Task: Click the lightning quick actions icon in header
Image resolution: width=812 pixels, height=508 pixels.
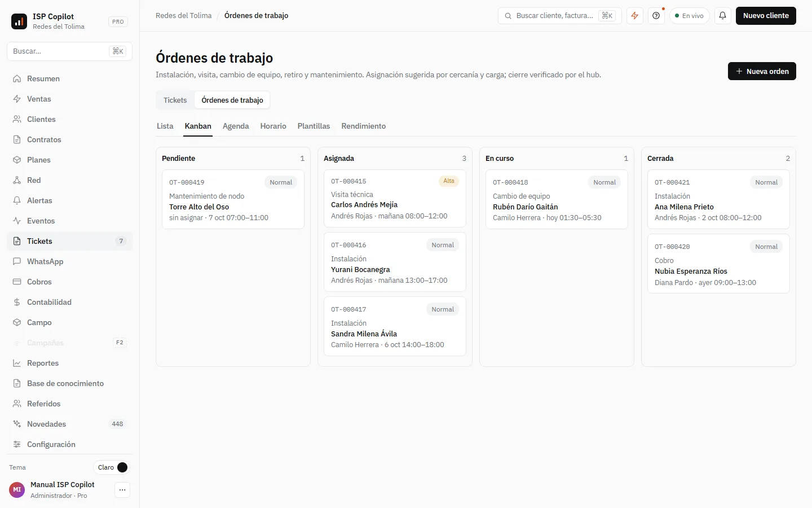Action: coord(635,16)
